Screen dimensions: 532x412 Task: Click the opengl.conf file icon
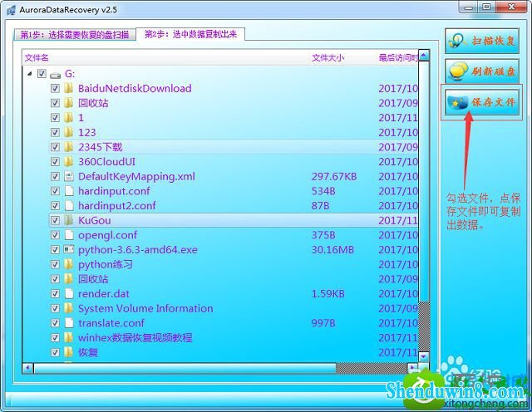[x=69, y=235]
